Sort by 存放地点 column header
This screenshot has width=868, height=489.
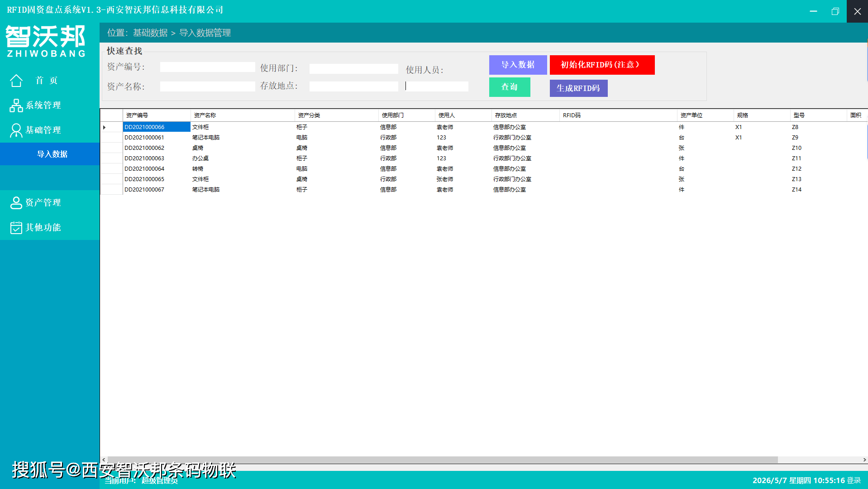coord(525,115)
